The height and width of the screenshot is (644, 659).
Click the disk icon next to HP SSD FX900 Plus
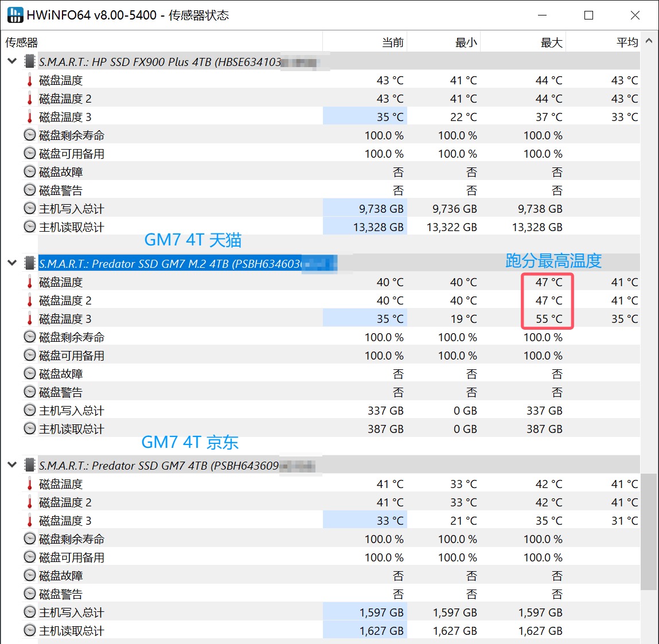pos(29,61)
